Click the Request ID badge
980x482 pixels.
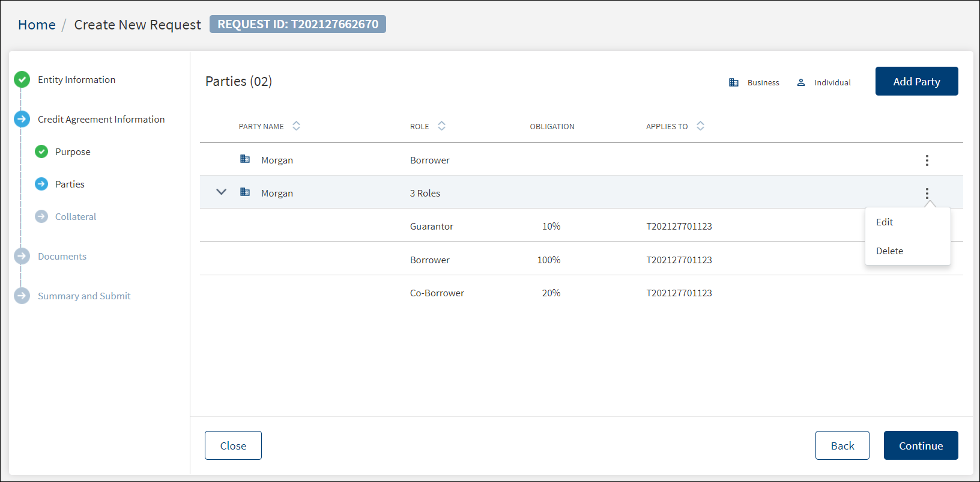[298, 24]
